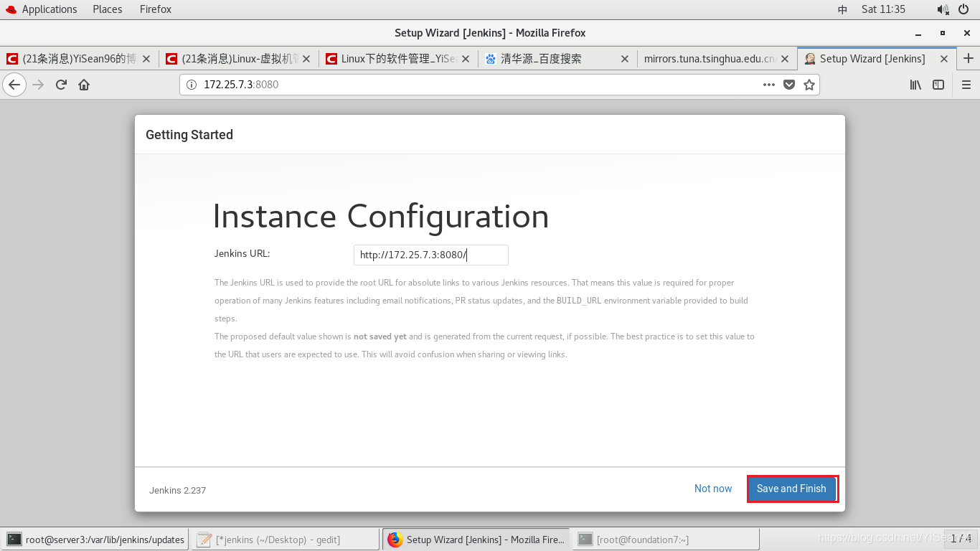Bookmark this page with the star icon
Image resolution: width=980 pixels, height=551 pixels.
coord(809,85)
